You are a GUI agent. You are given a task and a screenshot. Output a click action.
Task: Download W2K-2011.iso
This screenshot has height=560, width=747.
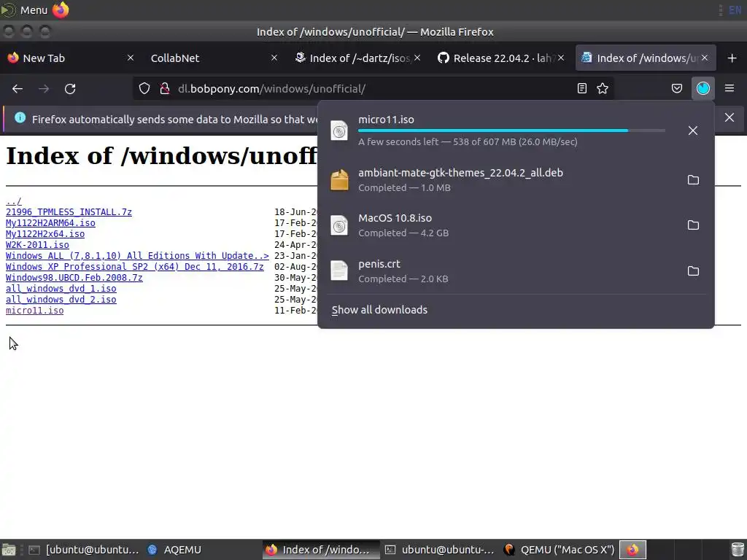tap(37, 245)
